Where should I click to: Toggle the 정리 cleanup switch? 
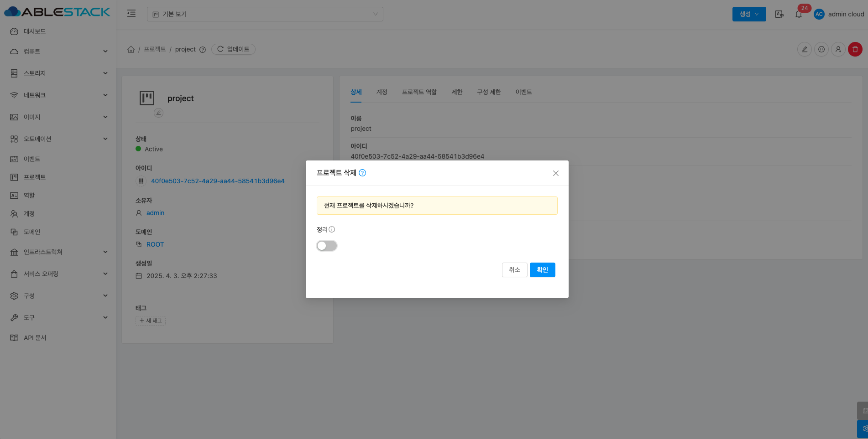click(327, 246)
